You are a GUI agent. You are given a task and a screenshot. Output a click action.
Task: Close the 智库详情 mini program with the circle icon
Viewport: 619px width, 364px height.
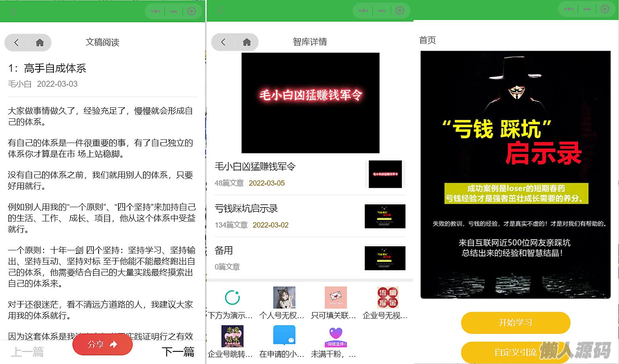point(400,11)
